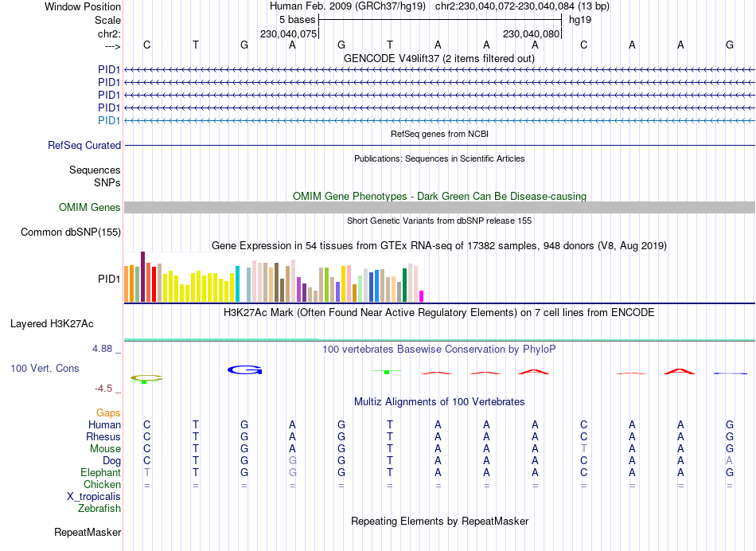Click the 'Dog' species row label
The image size is (756, 551).
111,461
